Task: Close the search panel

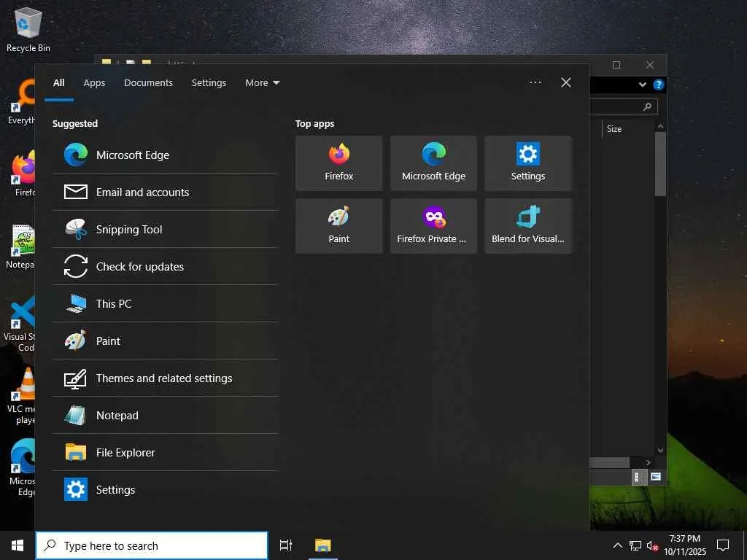Action: 566,82
